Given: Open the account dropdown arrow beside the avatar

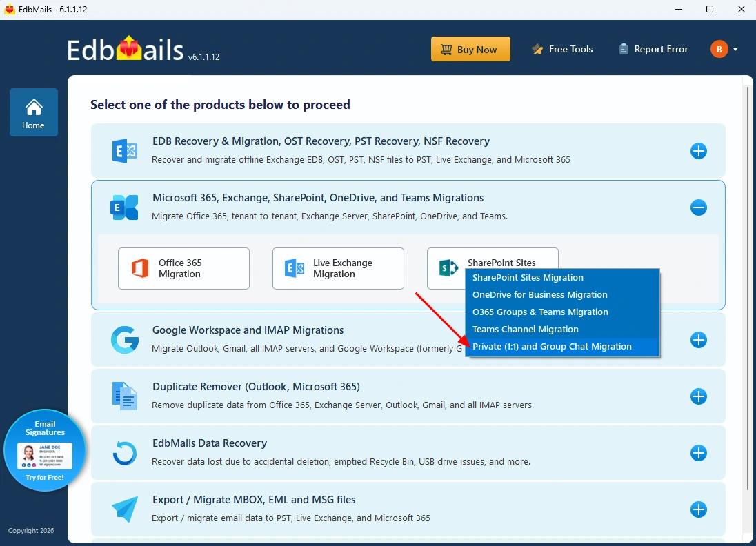Looking at the screenshot, I should 735,50.
